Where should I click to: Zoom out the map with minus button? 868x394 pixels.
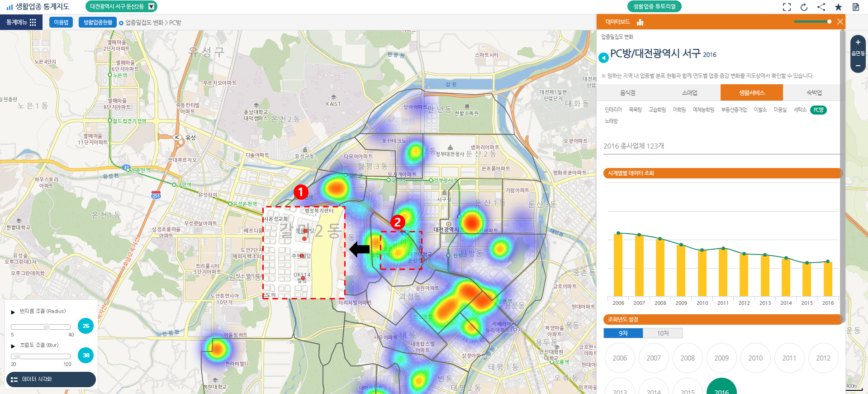(x=858, y=66)
